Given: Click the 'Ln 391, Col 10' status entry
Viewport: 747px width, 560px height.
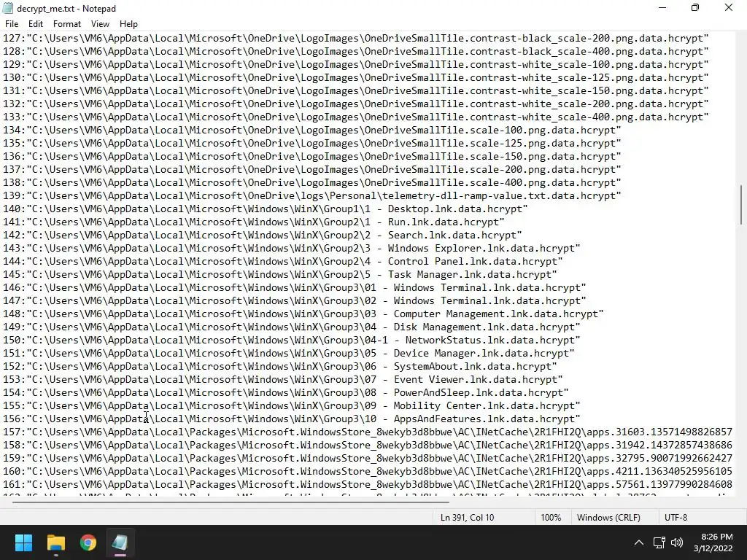Looking at the screenshot, I should (467, 517).
